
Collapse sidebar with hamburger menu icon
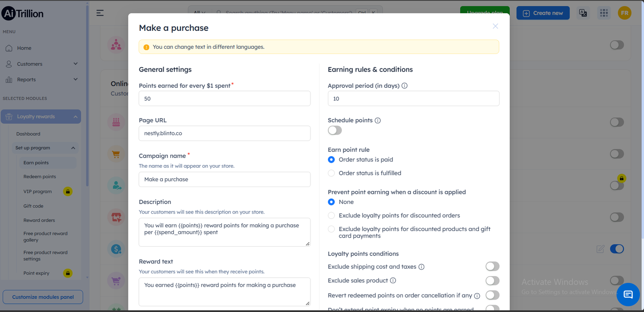coord(100,13)
